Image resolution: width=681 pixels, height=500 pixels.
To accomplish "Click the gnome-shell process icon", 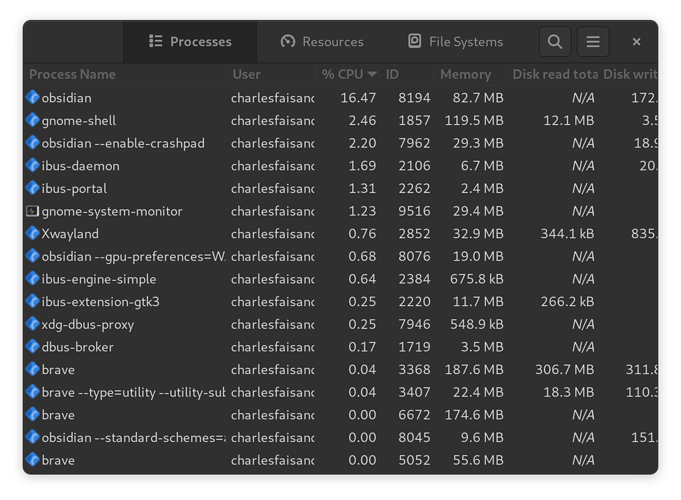I will click(x=33, y=120).
